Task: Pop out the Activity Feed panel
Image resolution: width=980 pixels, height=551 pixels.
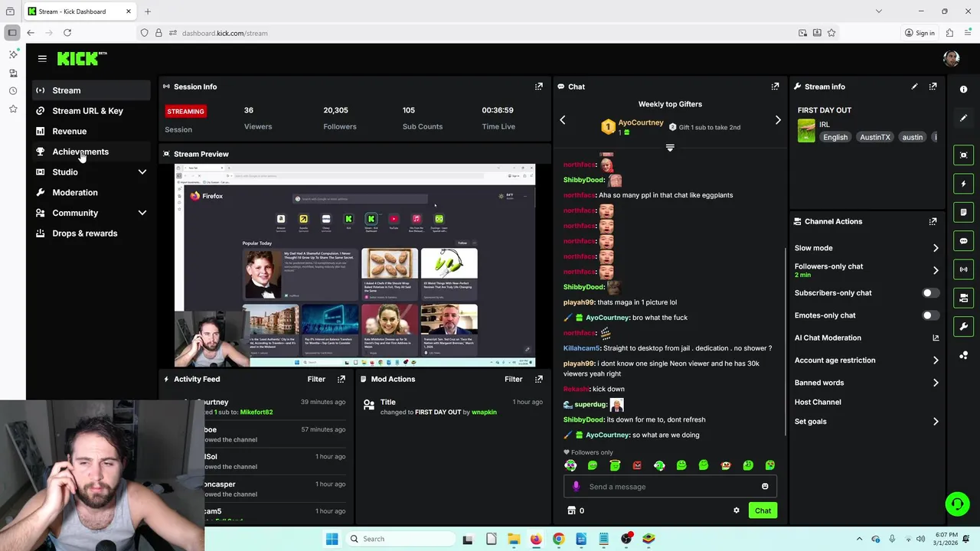Action: [x=341, y=379]
